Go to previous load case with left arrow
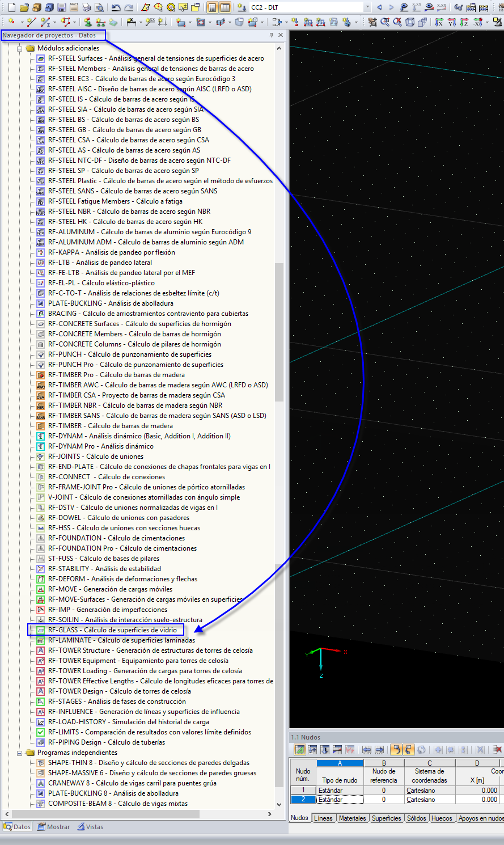Image resolution: width=504 pixels, height=845 pixels. (x=379, y=7)
